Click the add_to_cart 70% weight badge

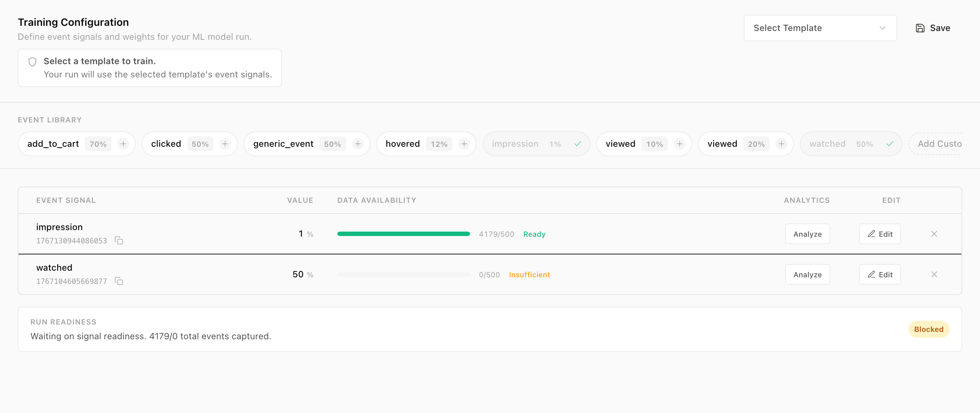tap(98, 144)
